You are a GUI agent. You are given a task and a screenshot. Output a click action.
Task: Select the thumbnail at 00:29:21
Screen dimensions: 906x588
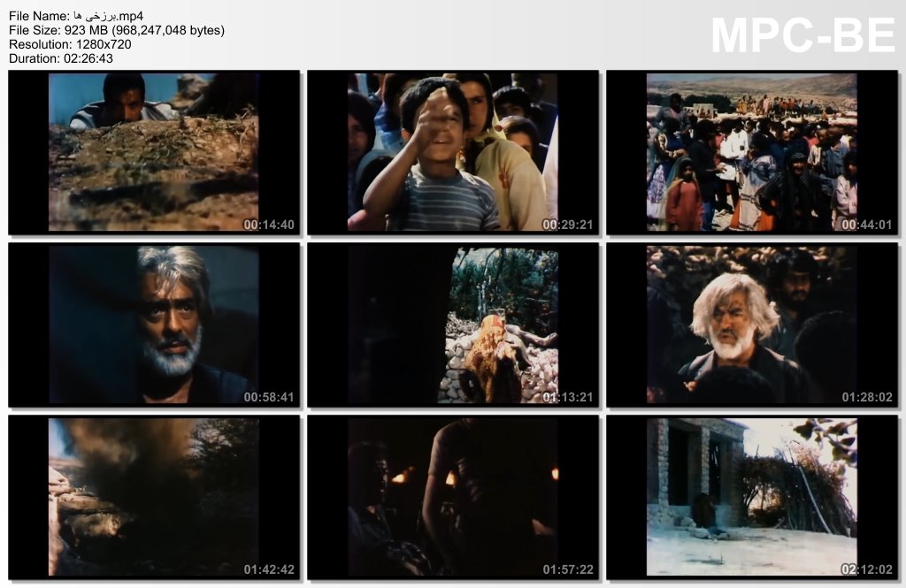[x=453, y=152]
